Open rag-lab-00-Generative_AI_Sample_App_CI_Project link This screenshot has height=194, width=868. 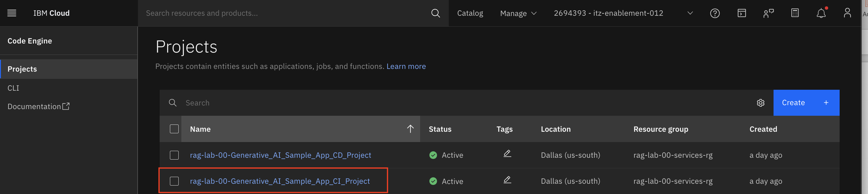tap(280, 181)
